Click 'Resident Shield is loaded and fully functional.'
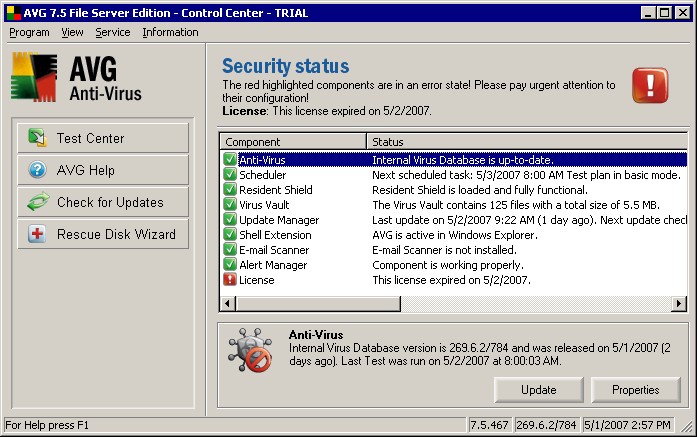This screenshot has width=697, height=437. pos(480,190)
